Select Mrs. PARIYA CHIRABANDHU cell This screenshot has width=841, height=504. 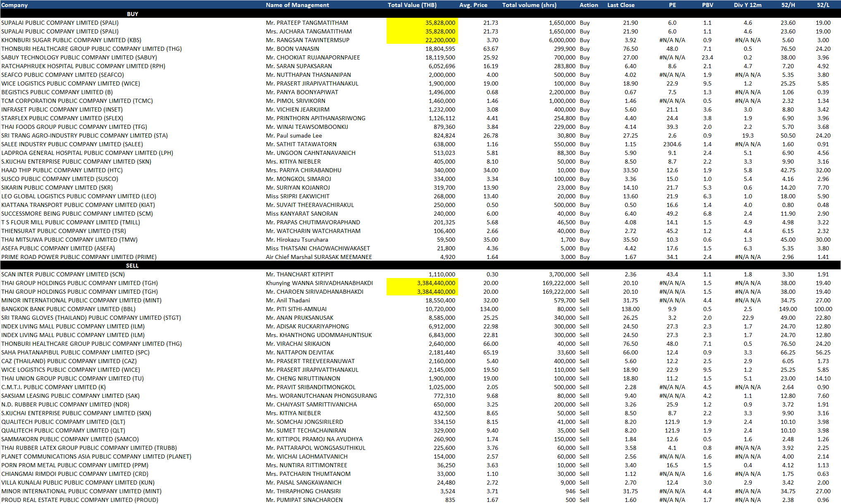click(x=303, y=170)
